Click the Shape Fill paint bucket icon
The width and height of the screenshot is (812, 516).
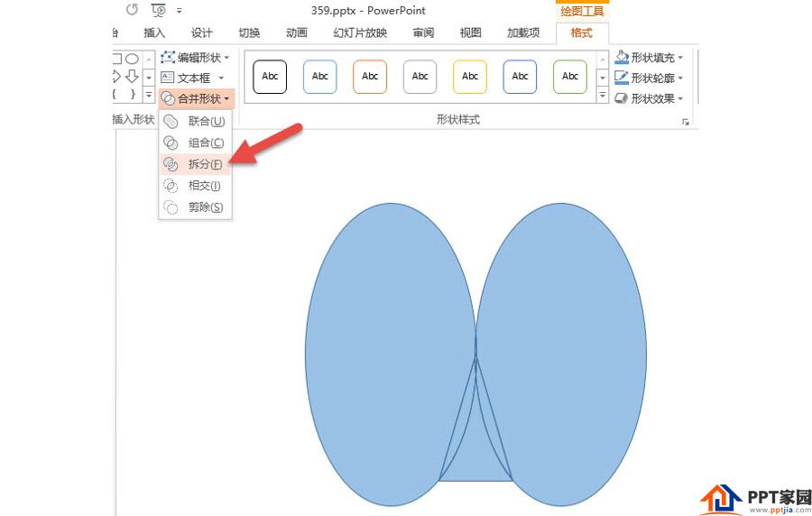click(622, 57)
